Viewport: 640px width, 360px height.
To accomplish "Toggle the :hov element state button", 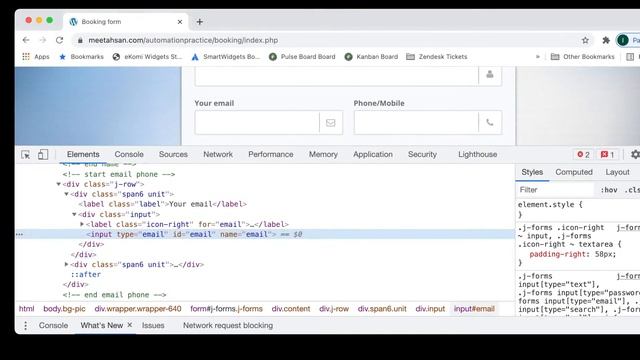I will point(609,190).
